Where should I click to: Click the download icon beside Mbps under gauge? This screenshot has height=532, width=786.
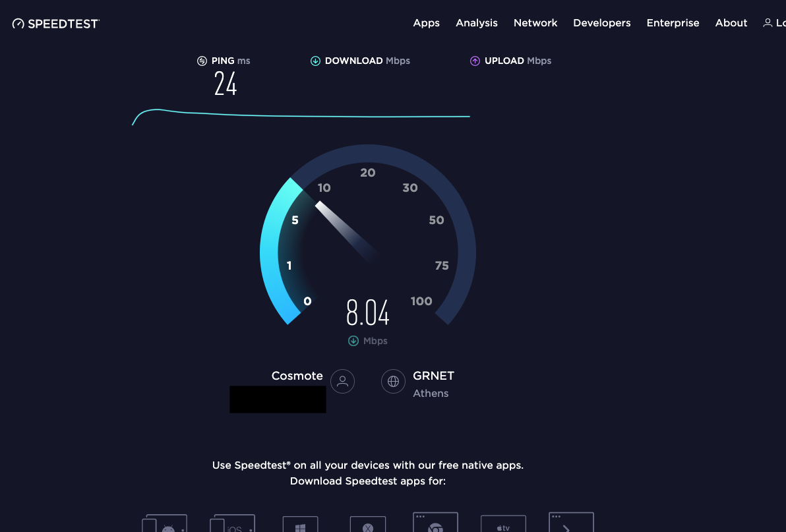pyautogui.click(x=353, y=341)
